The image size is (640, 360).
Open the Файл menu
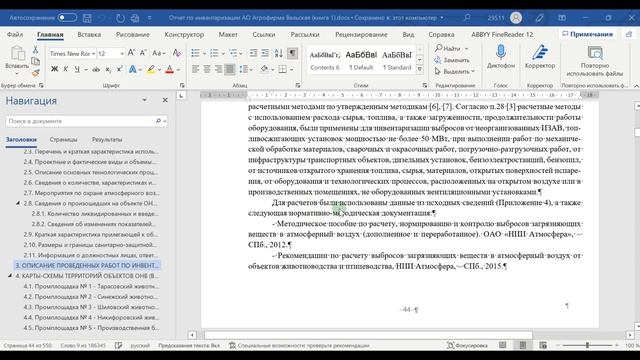15,35
